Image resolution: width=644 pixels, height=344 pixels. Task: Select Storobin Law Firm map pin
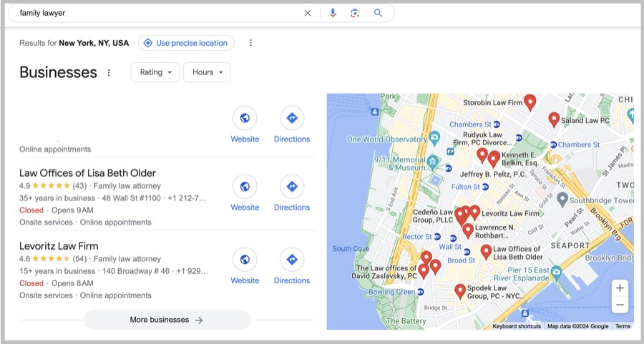click(x=530, y=102)
